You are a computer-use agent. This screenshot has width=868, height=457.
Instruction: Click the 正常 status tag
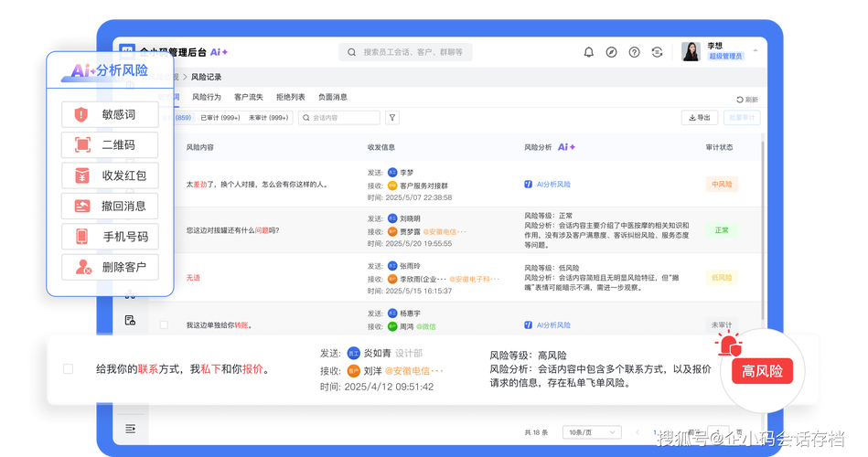tap(722, 230)
